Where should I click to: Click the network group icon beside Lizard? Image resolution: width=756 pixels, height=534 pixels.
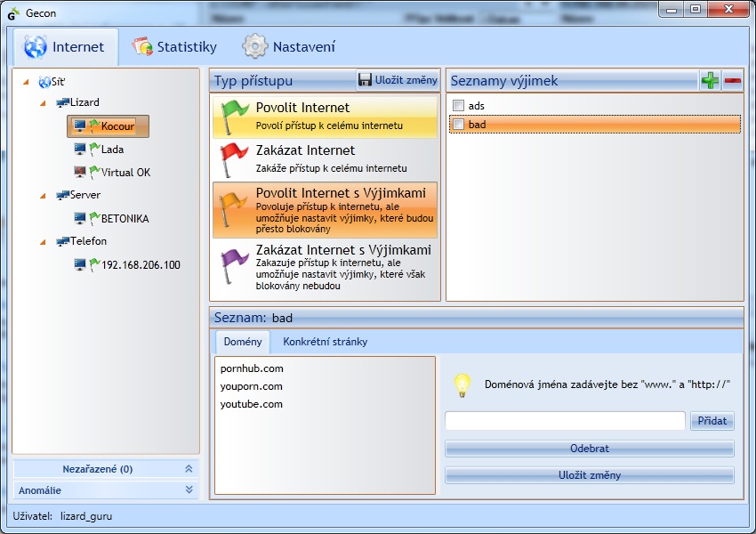[62, 102]
